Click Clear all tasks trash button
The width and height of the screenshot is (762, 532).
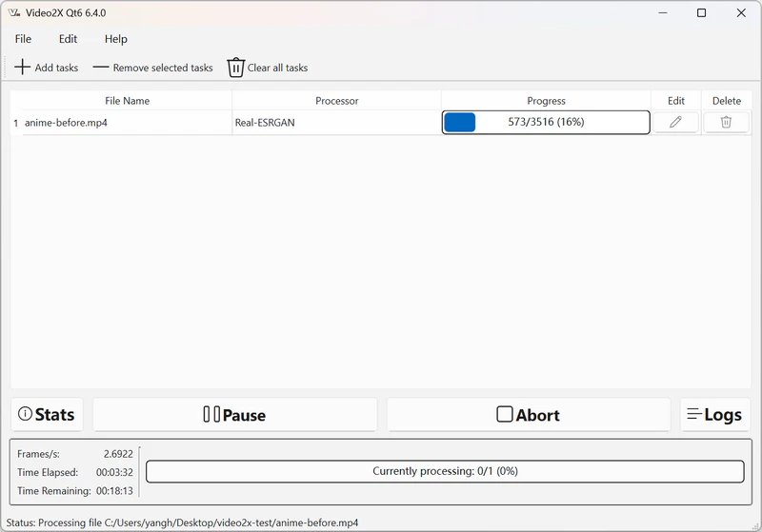[x=268, y=68]
